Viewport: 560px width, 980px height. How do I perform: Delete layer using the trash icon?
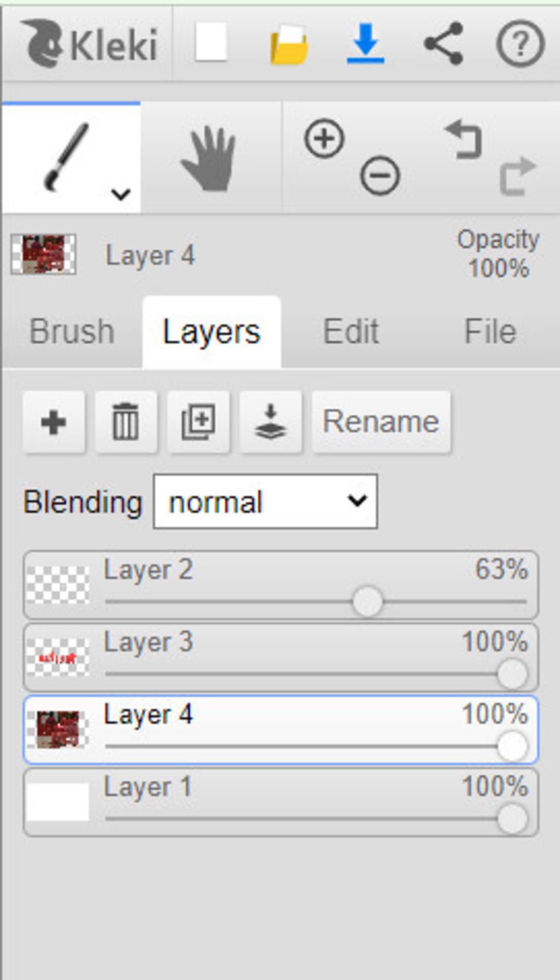pos(126,422)
